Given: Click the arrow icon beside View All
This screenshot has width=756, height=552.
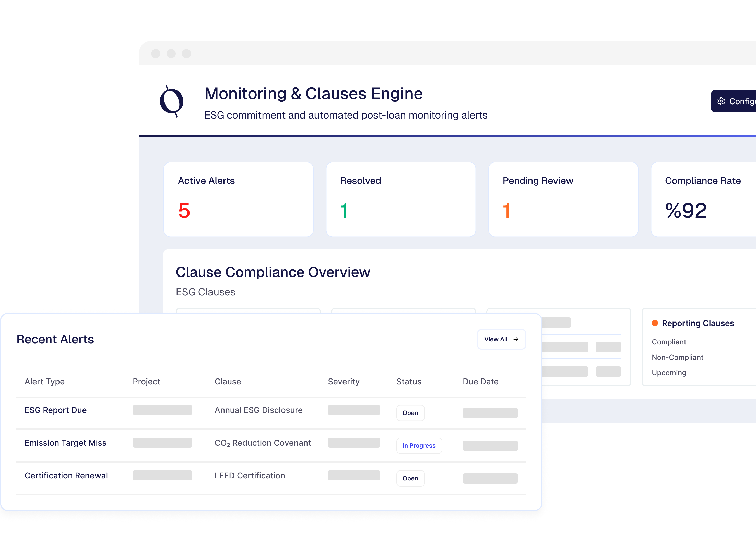Looking at the screenshot, I should [x=516, y=339].
